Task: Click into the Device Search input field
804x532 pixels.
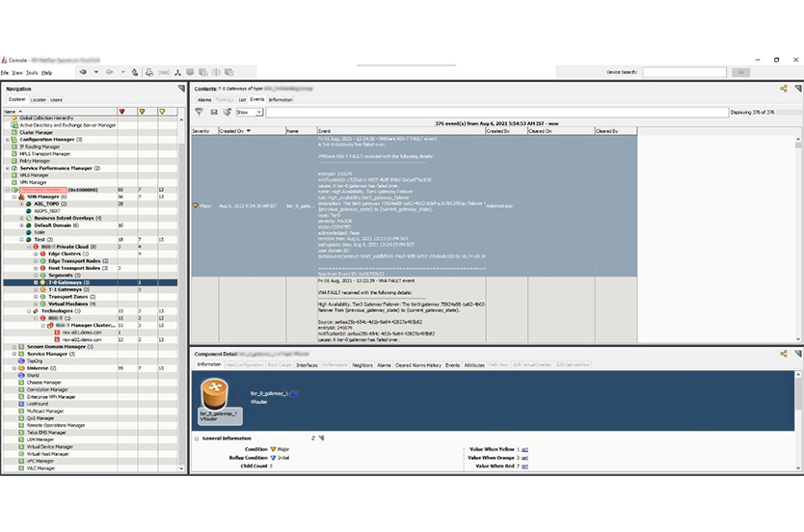Action: pyautogui.click(x=683, y=72)
